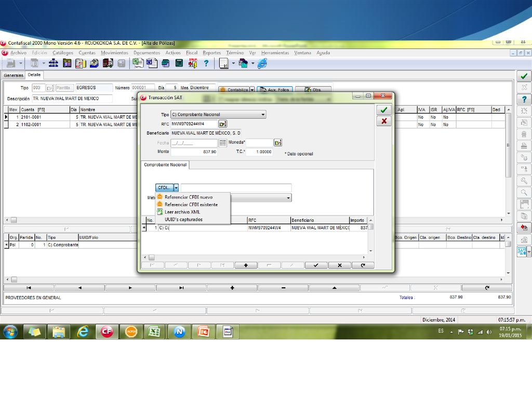Click the Obs. button
This screenshot has width=532, height=399.
pyautogui.click(x=313, y=89)
